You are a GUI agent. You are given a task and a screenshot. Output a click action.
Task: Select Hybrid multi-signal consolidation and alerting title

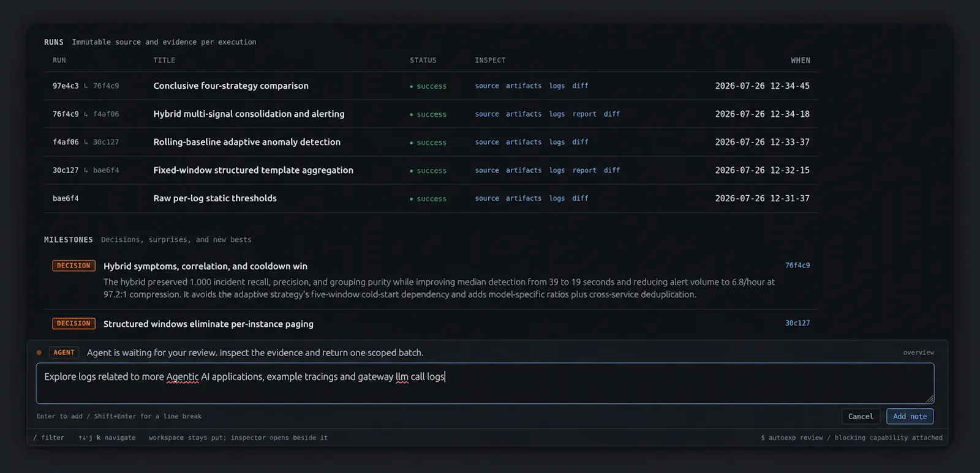(249, 114)
